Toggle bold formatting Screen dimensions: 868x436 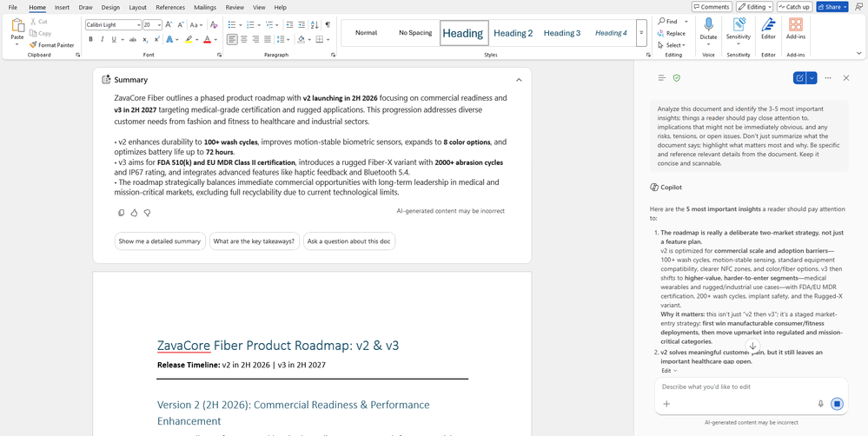pyautogui.click(x=90, y=39)
